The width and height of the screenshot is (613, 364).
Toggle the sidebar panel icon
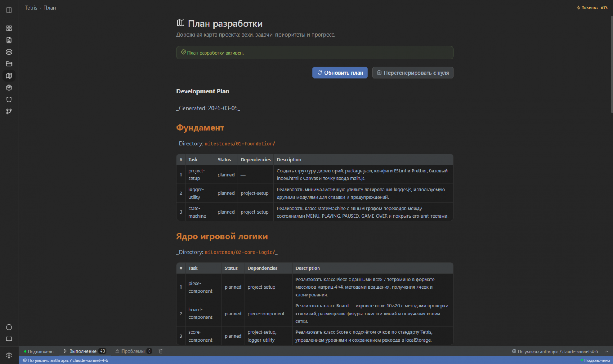(x=9, y=10)
